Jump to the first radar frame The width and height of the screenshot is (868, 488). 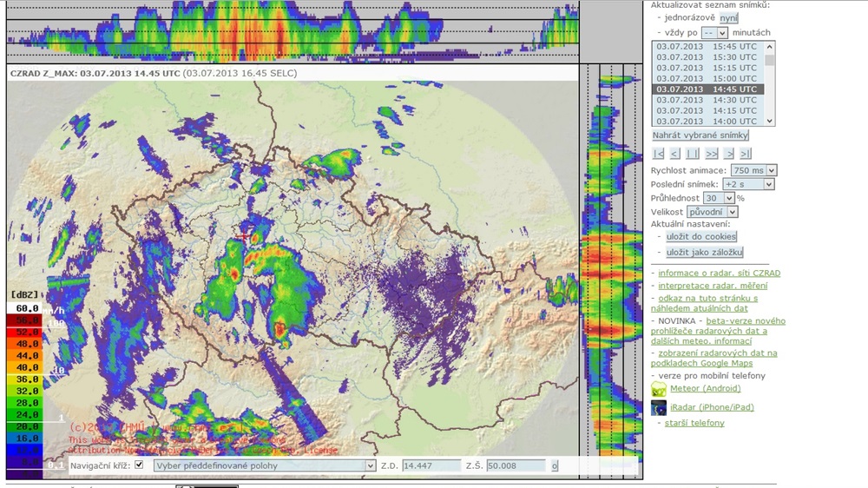[658, 154]
